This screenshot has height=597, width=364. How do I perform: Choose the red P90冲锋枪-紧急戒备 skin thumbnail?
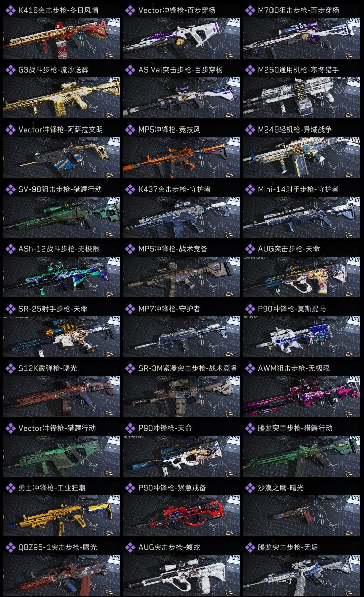(x=181, y=516)
